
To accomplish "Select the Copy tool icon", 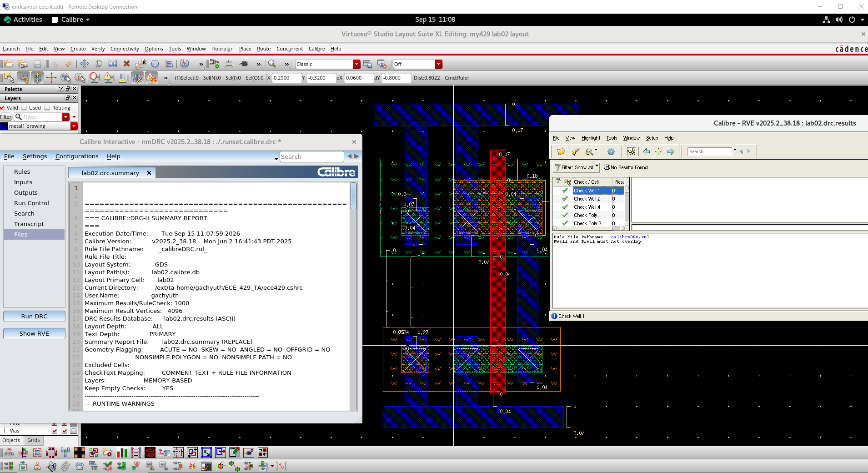I will [98, 64].
